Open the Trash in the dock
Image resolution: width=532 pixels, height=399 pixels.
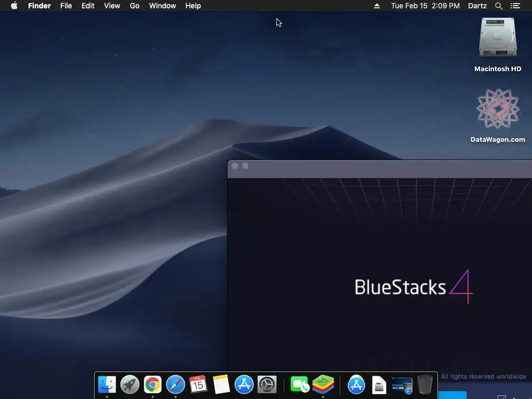click(425, 385)
